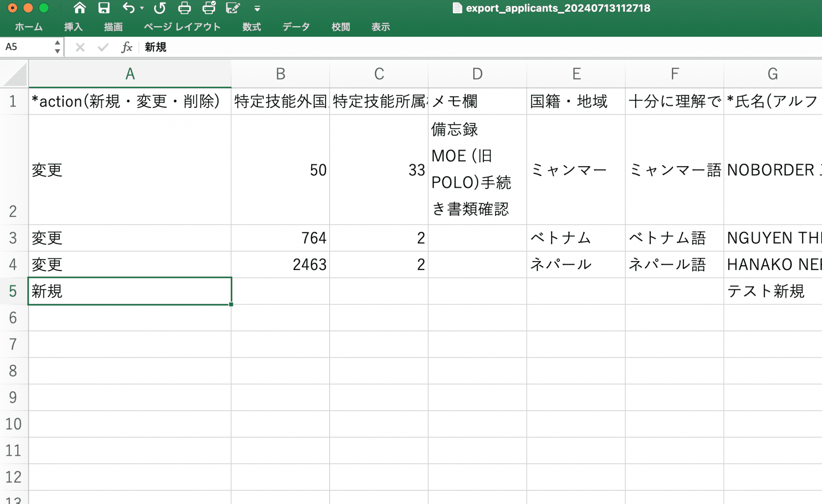The image size is (822, 504).
Task: Click the Name Box up stepper arrow
Action: click(x=57, y=43)
